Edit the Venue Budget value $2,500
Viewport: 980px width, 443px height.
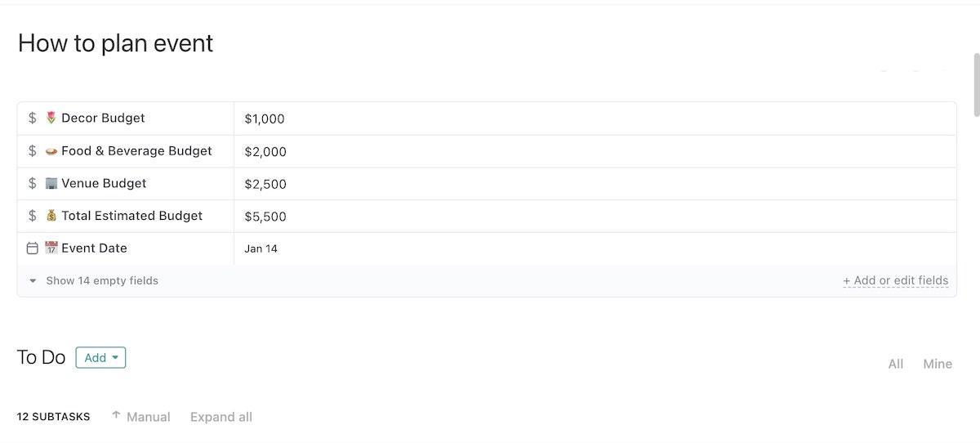pyautogui.click(x=265, y=184)
